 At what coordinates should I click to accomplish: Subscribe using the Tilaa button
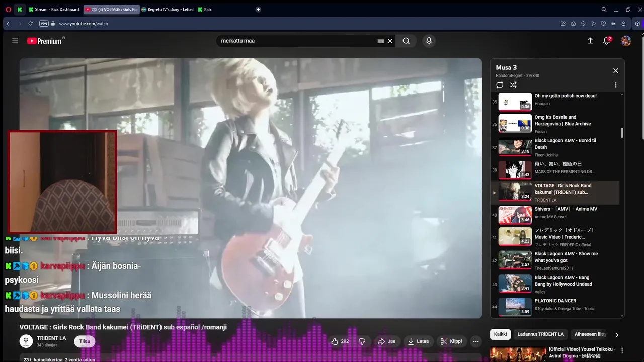(85, 341)
